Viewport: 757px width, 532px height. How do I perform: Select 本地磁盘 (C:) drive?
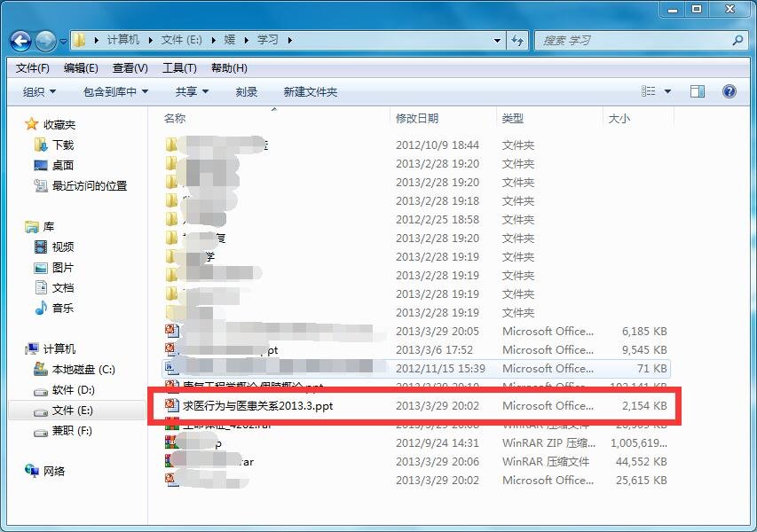point(83,369)
